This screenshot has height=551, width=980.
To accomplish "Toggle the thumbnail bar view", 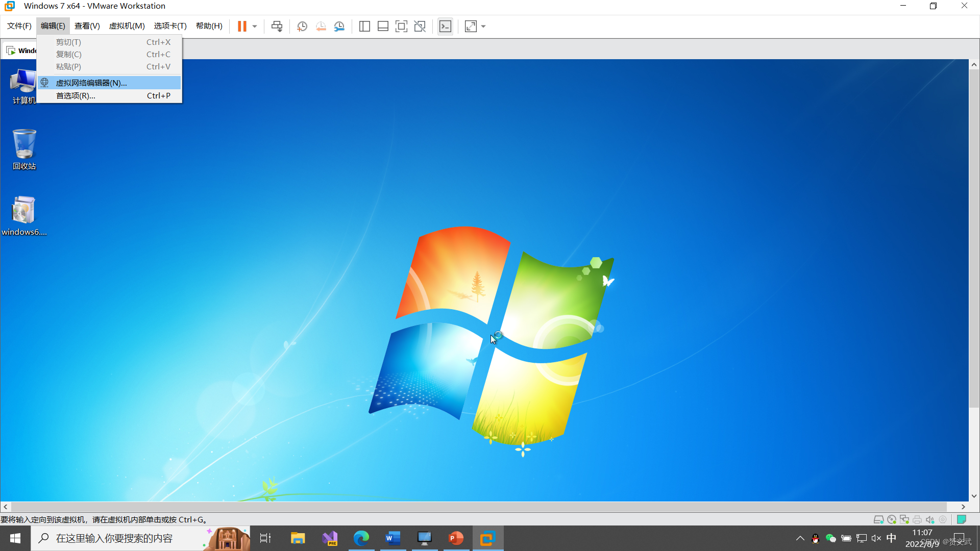I will 383,26.
